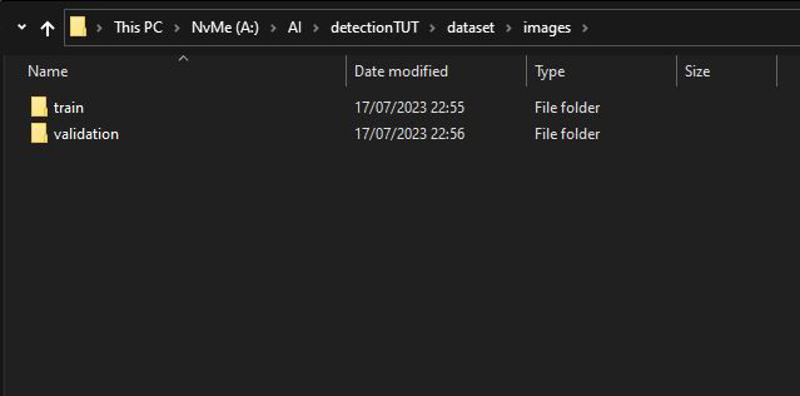Image resolution: width=800 pixels, height=396 pixels.
Task: Expand chevron after images breadcrumb
Action: [x=585, y=28]
